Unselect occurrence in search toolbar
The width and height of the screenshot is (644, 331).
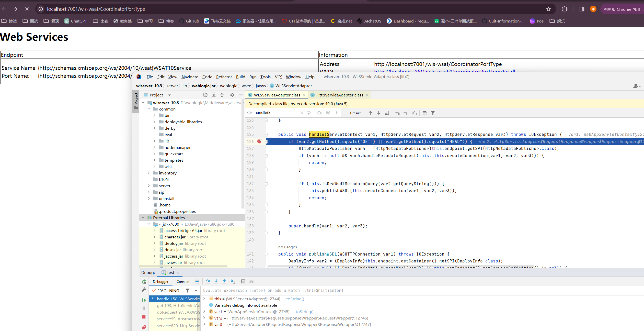(406, 113)
